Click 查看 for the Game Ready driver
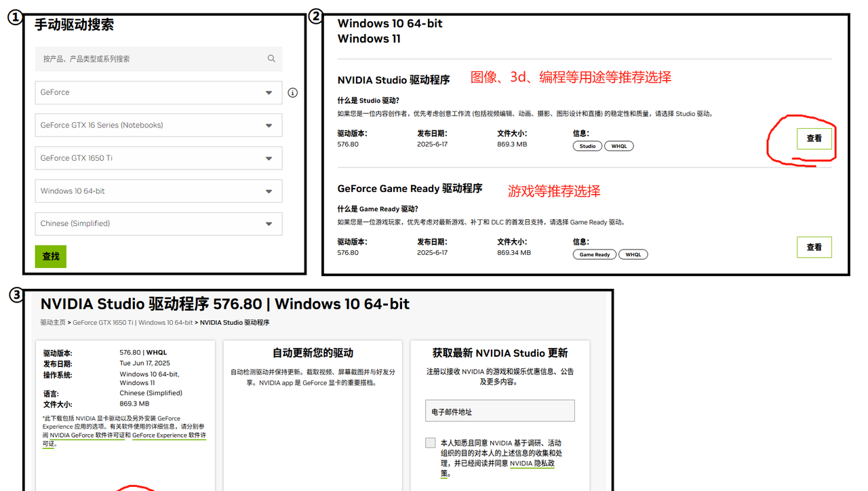The image size is (868, 491). [814, 247]
